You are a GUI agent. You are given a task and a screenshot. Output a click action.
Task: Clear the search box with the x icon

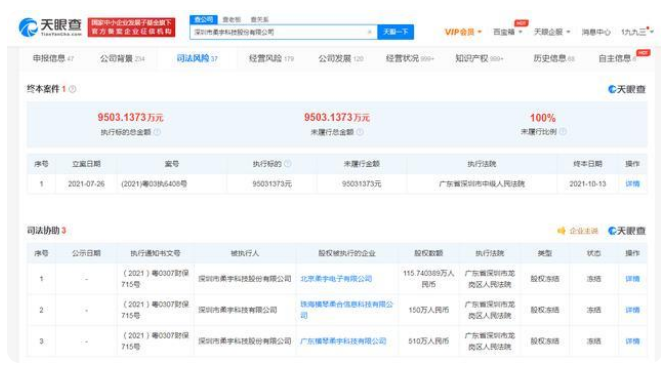pyautogui.click(x=370, y=32)
